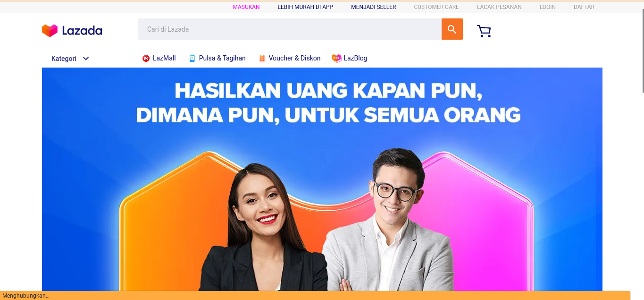The height and width of the screenshot is (300, 644).
Task: Focus the Cari di Lazada search field
Action: coord(290,29)
